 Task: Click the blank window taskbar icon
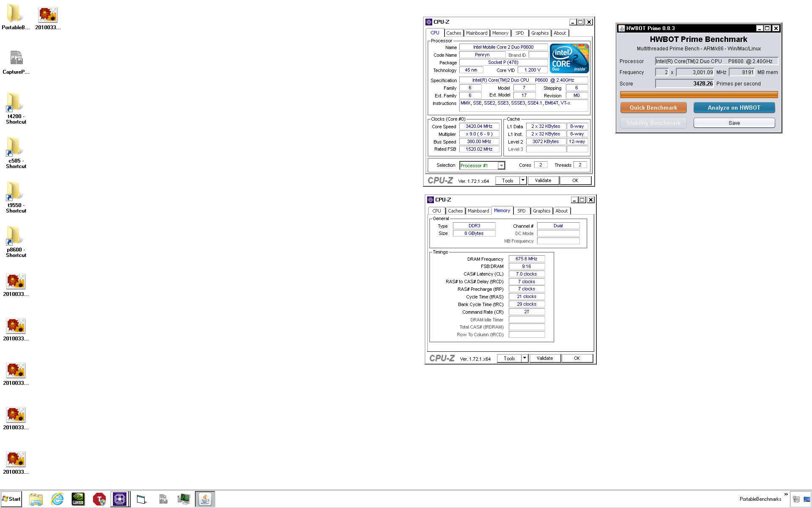click(x=142, y=499)
